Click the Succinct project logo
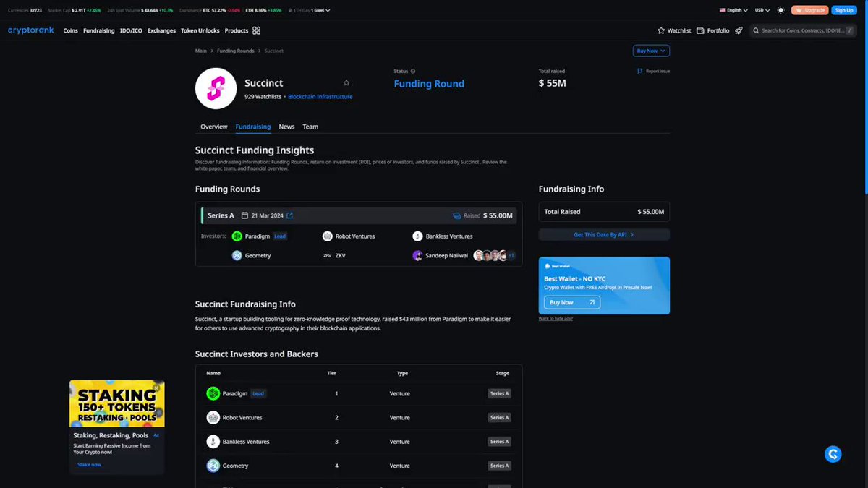868x488 pixels. 216,88
